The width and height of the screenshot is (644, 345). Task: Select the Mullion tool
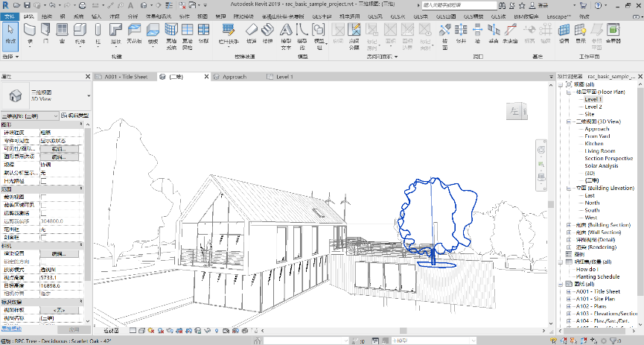coord(204,34)
